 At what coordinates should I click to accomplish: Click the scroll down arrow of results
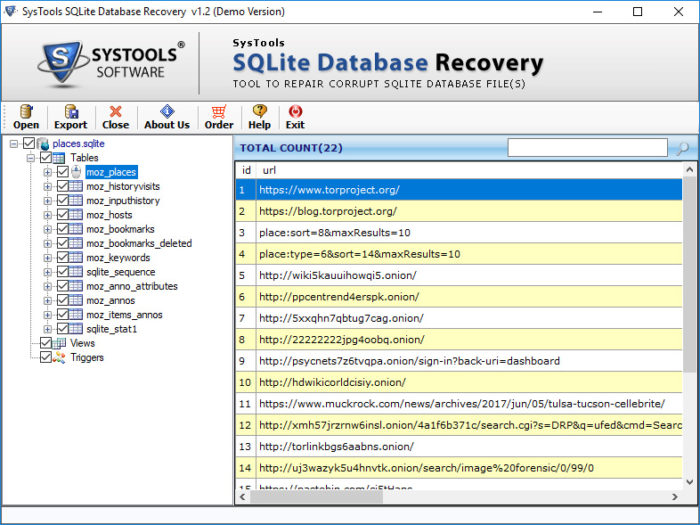(x=689, y=482)
